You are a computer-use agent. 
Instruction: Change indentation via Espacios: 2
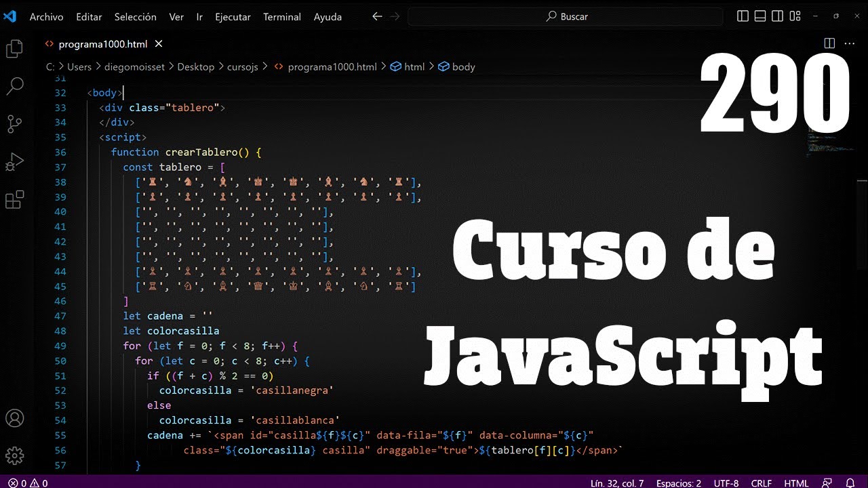point(679,483)
